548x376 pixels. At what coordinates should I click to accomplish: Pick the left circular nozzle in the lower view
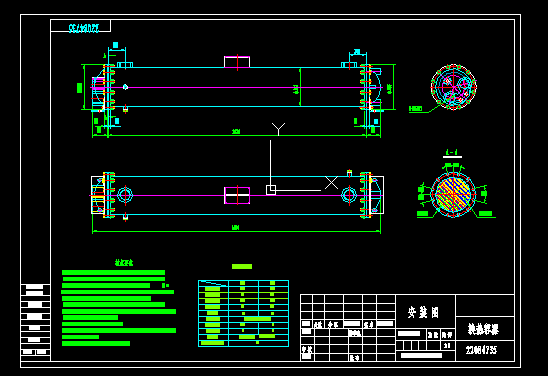[125, 195]
